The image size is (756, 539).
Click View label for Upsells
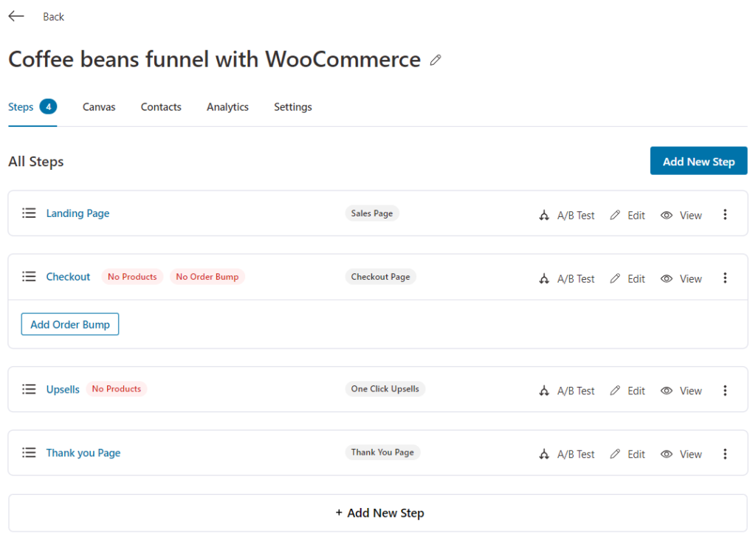tap(690, 391)
